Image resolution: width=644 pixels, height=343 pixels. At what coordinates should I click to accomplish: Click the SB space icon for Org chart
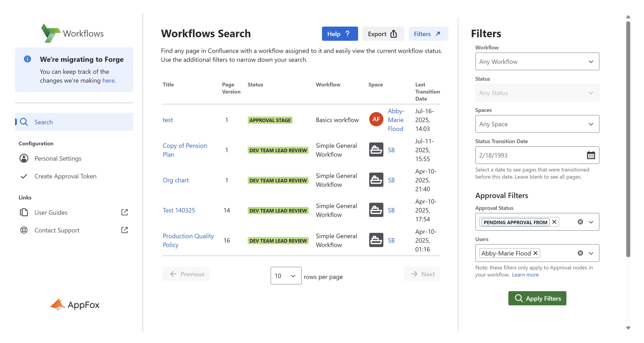coord(376,180)
